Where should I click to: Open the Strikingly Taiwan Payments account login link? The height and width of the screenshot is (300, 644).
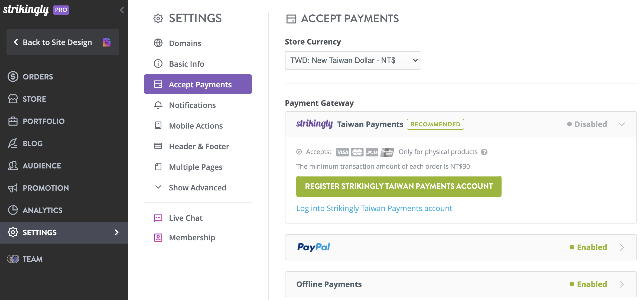point(374,208)
